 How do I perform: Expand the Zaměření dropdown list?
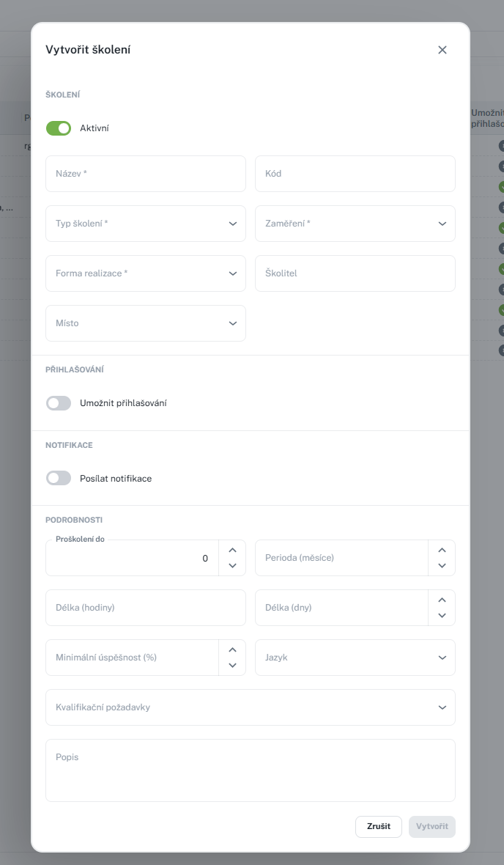tap(355, 224)
